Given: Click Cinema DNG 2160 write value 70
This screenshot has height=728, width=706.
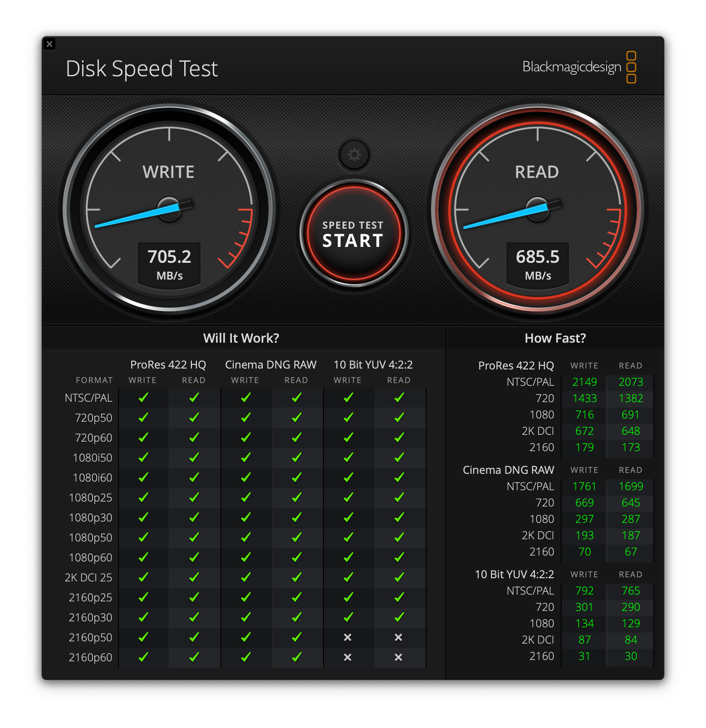Looking at the screenshot, I should pyautogui.click(x=584, y=552).
